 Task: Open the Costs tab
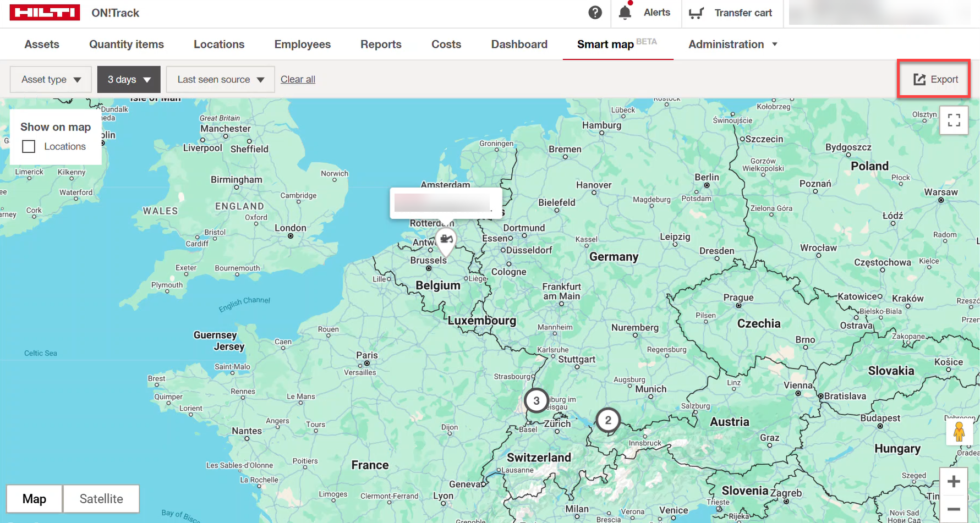tap(446, 44)
